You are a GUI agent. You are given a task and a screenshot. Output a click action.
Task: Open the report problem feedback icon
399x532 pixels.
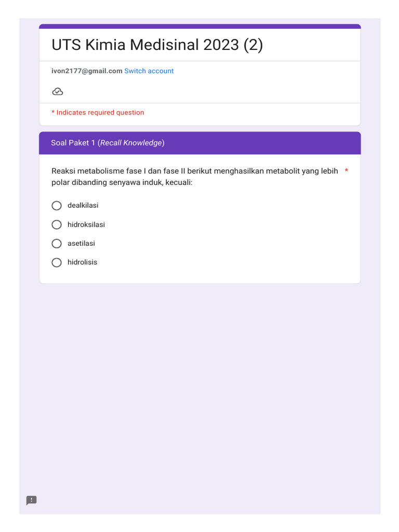click(32, 500)
